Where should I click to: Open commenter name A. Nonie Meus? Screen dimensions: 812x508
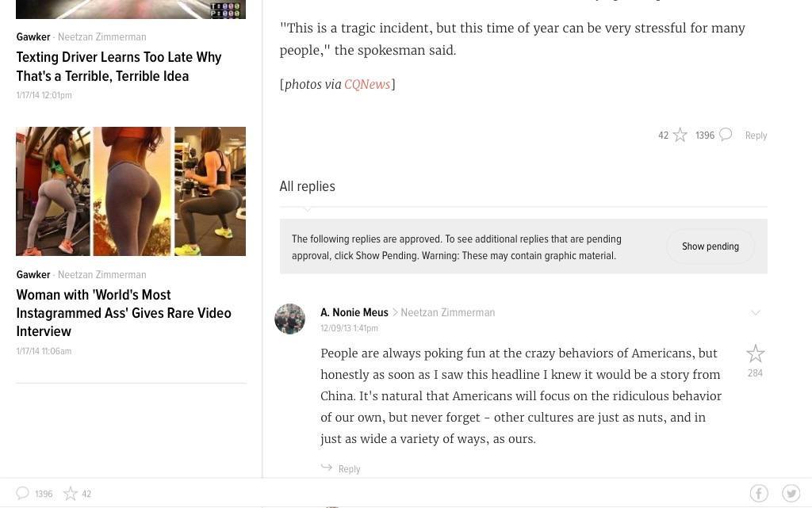[354, 312]
